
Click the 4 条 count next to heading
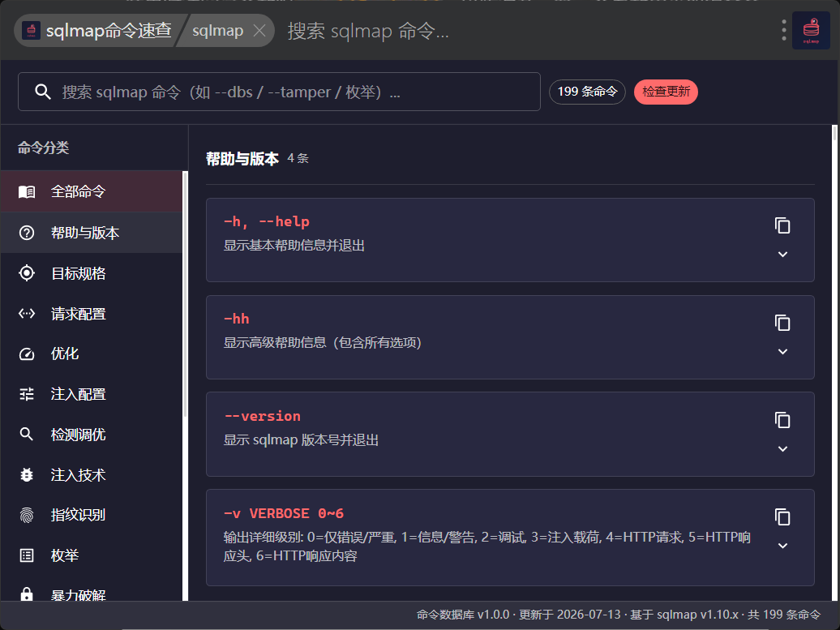(298, 158)
